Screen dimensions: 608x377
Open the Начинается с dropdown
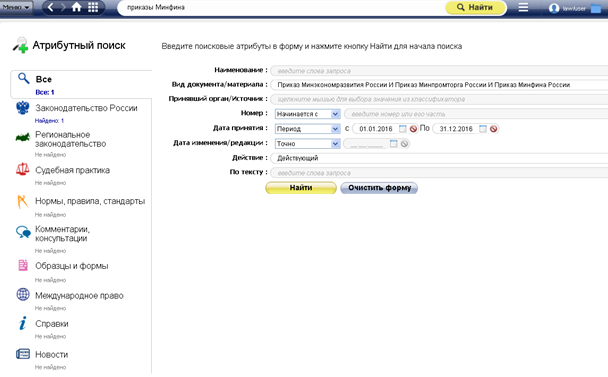pyautogui.click(x=307, y=114)
